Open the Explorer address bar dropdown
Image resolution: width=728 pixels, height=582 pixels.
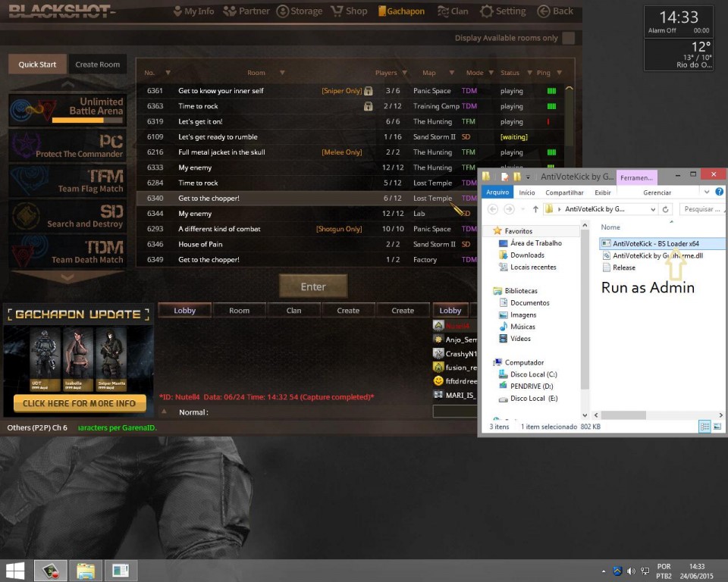point(651,209)
